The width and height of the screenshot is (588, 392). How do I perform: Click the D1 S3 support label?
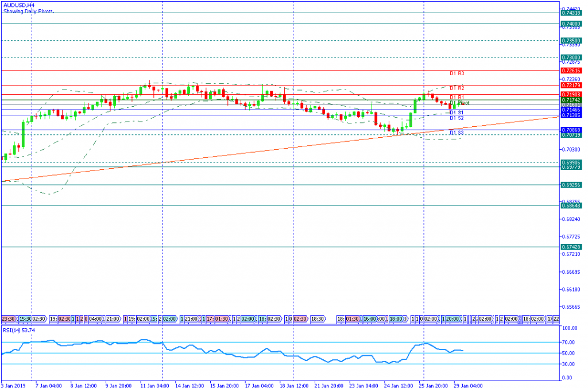coord(457,133)
